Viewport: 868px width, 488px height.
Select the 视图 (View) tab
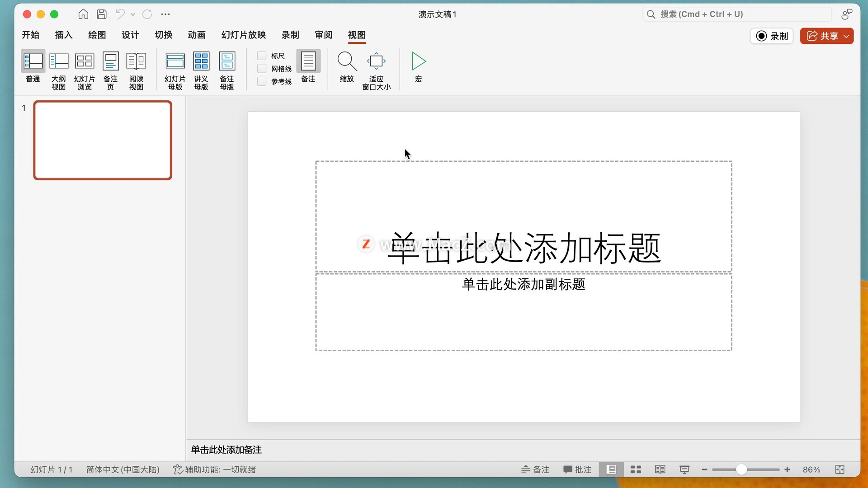click(x=357, y=35)
